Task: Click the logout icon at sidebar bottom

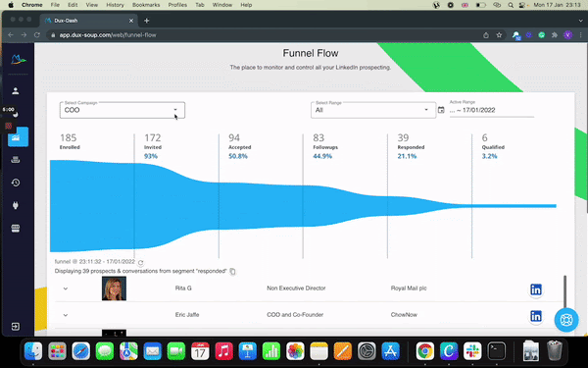Action: 16,327
